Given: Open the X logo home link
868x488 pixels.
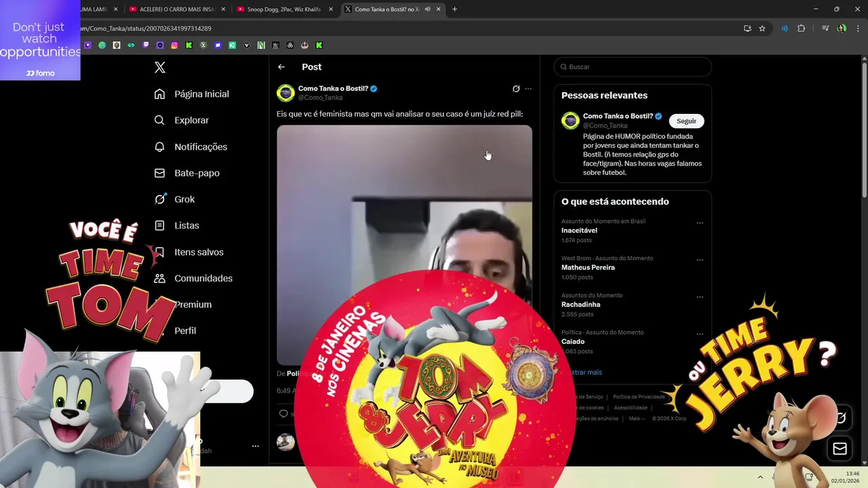Looking at the screenshot, I should [160, 67].
